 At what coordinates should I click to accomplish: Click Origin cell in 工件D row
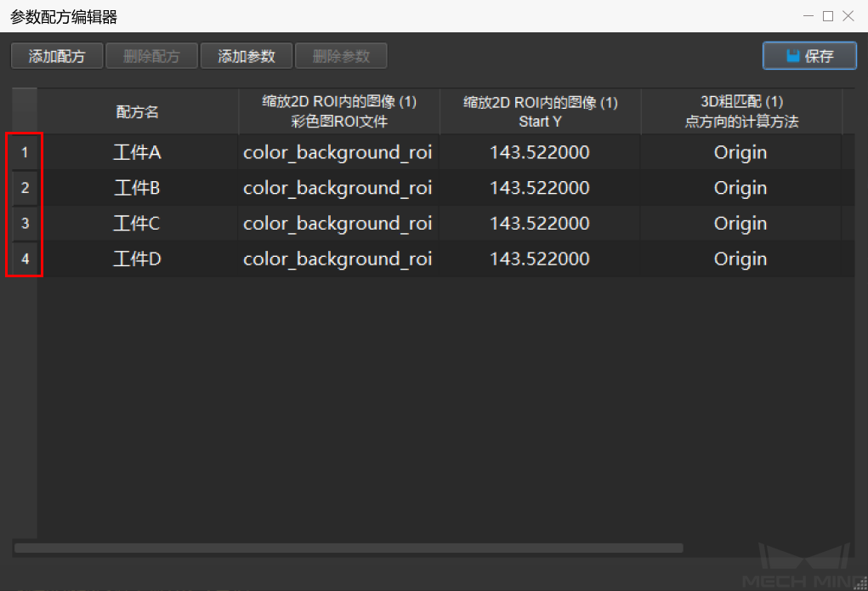tap(740, 259)
